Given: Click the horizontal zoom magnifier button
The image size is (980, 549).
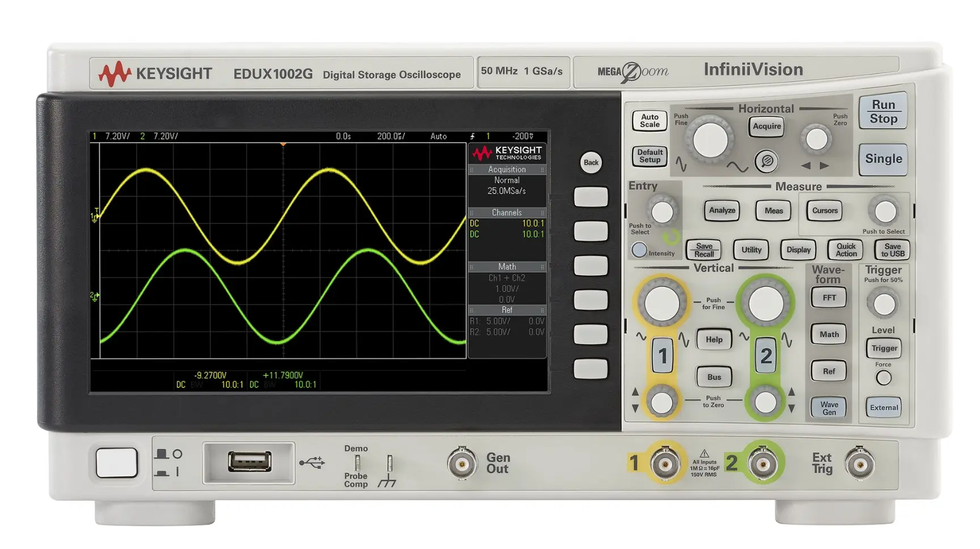Looking at the screenshot, I should (766, 161).
